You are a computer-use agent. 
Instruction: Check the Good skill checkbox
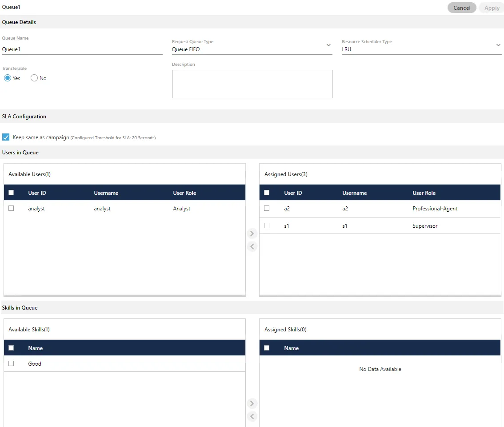coord(11,363)
